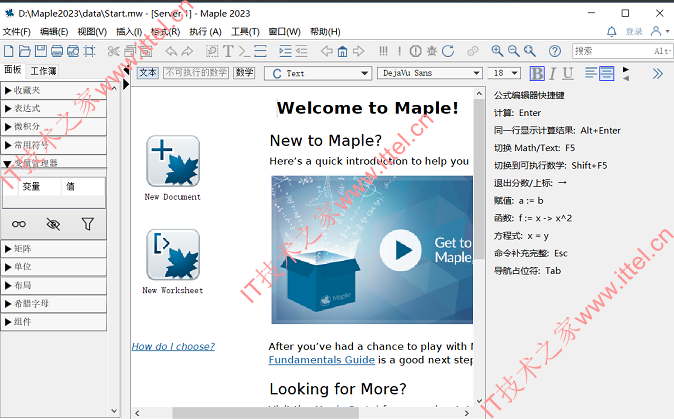This screenshot has height=419, width=674.
Task: Zoom out with magnifier minus icon
Action: click(x=514, y=51)
